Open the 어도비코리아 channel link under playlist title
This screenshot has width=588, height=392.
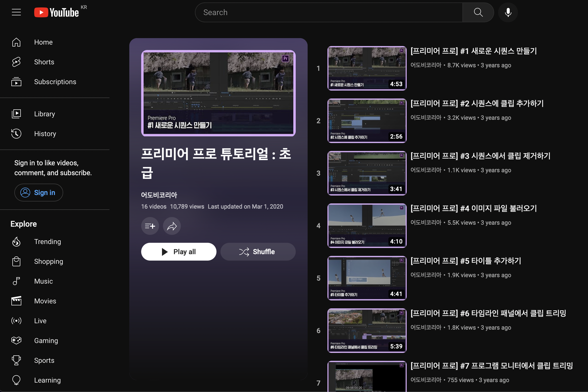tap(159, 195)
